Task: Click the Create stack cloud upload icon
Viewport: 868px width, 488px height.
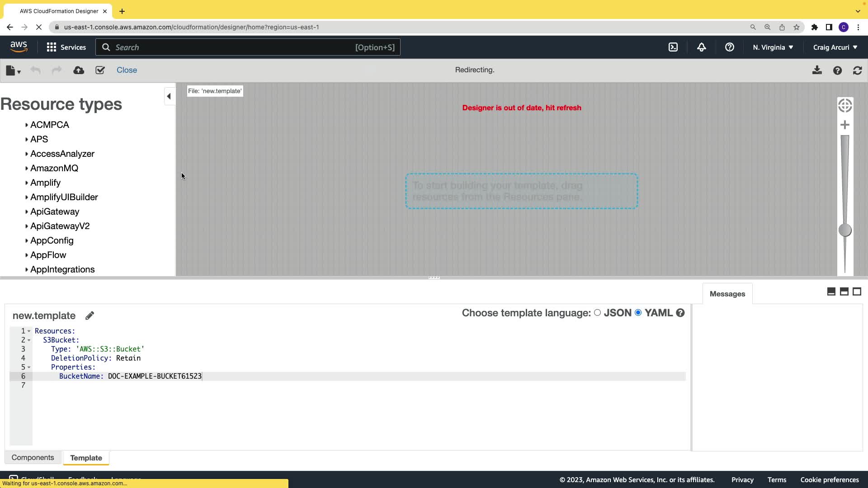Action: pyautogui.click(x=79, y=70)
